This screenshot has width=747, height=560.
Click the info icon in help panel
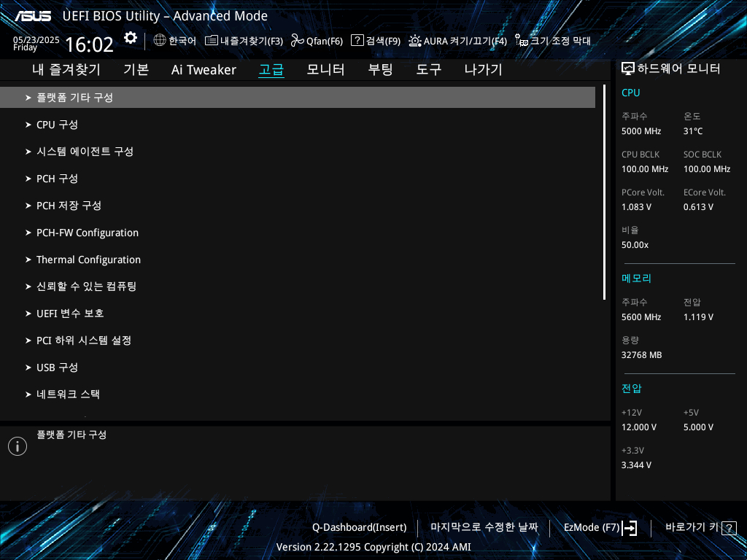click(18, 446)
